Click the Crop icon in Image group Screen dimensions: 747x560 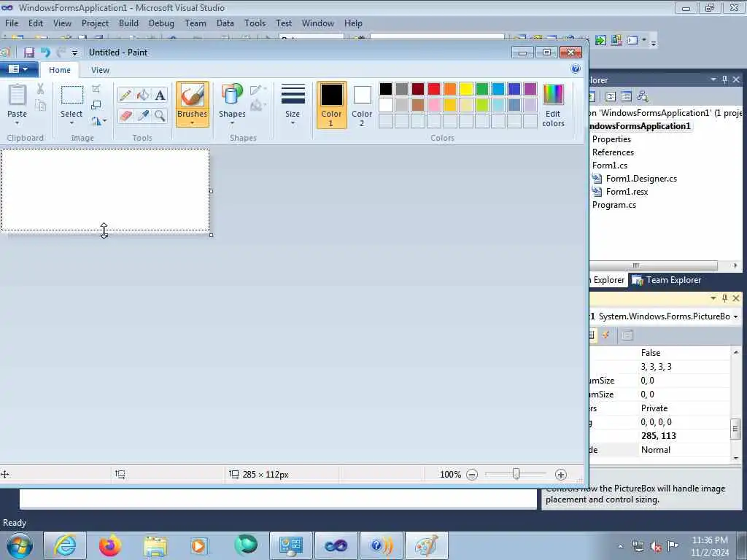(96, 88)
